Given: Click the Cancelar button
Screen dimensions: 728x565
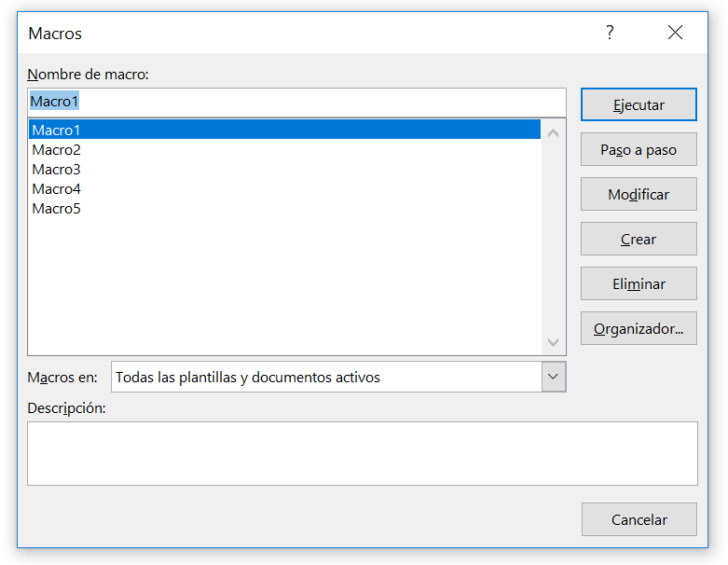Looking at the screenshot, I should pyautogui.click(x=639, y=519).
